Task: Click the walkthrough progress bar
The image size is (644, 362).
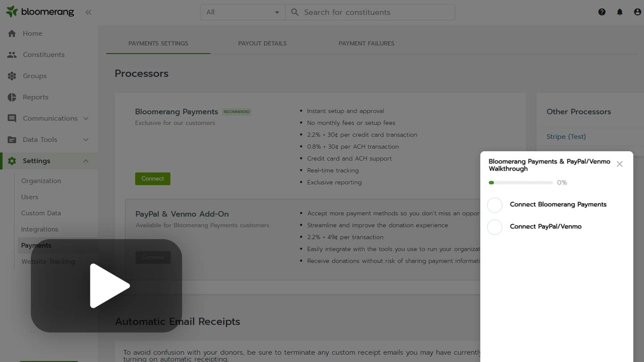Action: pyautogui.click(x=521, y=183)
